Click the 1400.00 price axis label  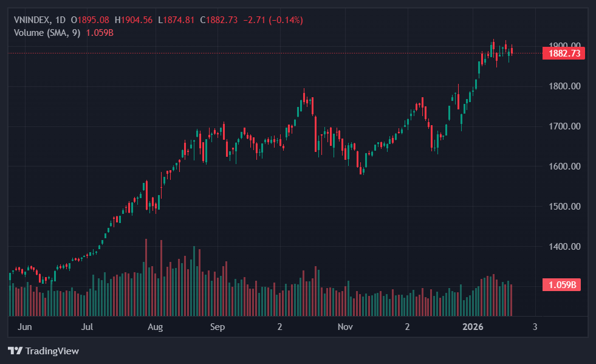point(564,247)
